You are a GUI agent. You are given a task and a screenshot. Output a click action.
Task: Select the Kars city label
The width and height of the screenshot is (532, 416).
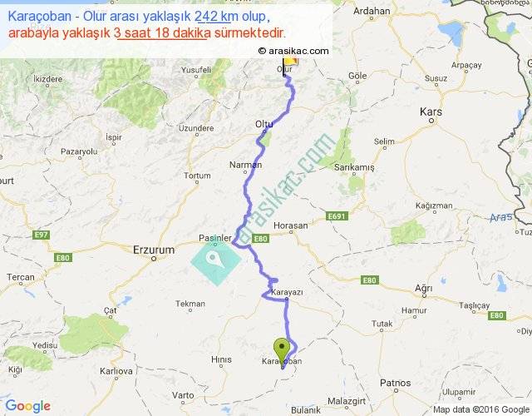coord(431,111)
